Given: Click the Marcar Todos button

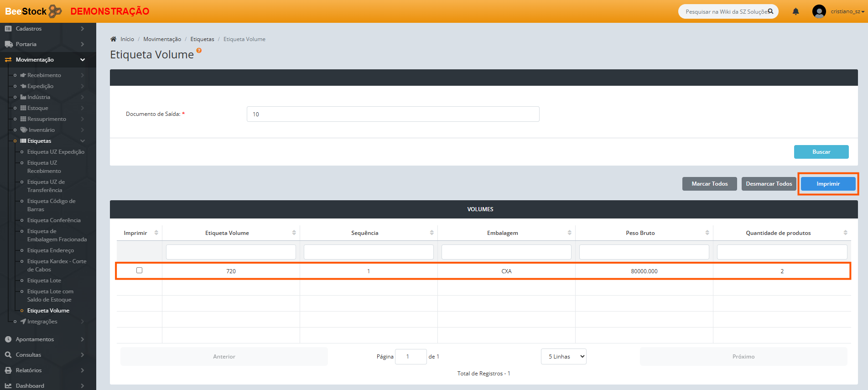Looking at the screenshot, I should click(709, 184).
